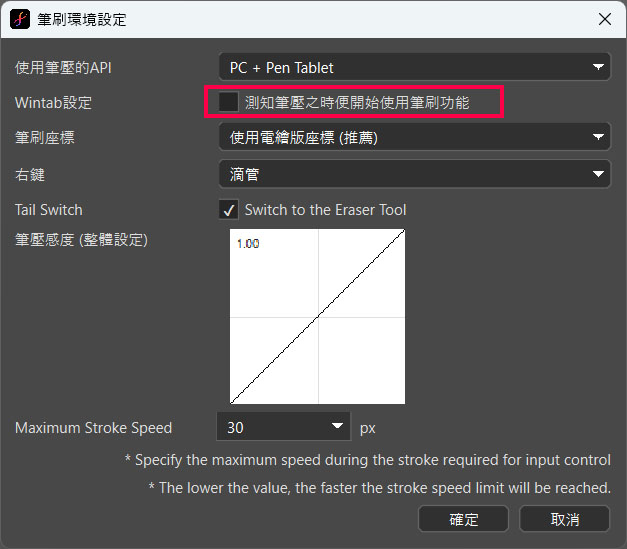Image resolution: width=627 pixels, height=549 pixels.
Task: Uncheck the Tail Switch checkbox
Action: (229, 210)
